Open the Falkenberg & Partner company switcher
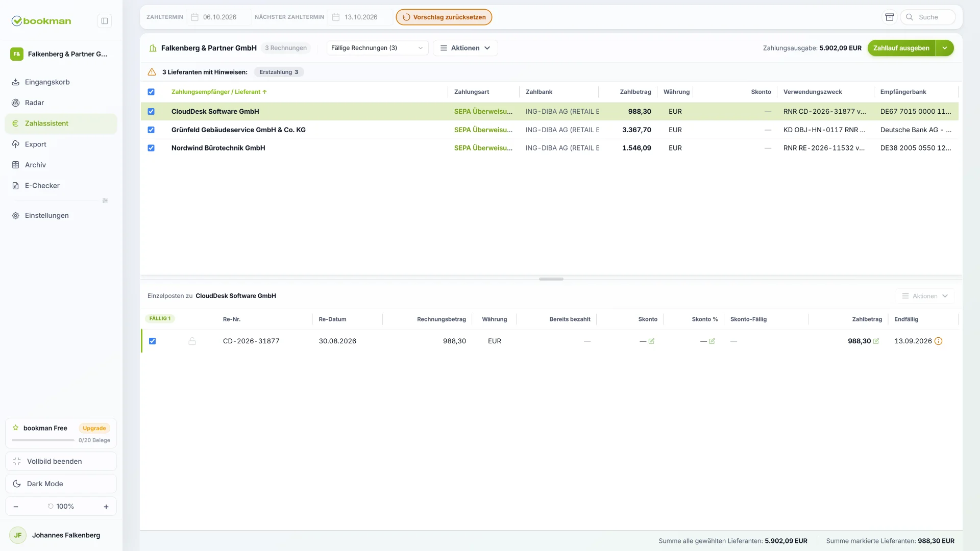The image size is (980, 551). tap(61, 54)
